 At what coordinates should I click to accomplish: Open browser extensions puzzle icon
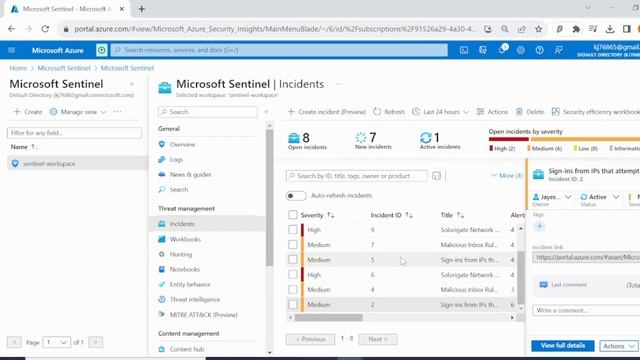coord(576,29)
